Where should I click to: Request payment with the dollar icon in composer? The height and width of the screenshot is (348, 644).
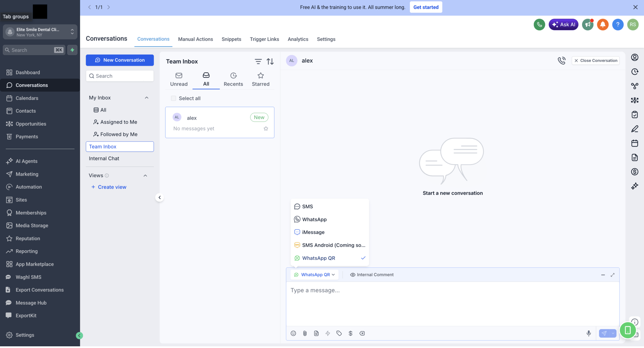[x=351, y=333]
